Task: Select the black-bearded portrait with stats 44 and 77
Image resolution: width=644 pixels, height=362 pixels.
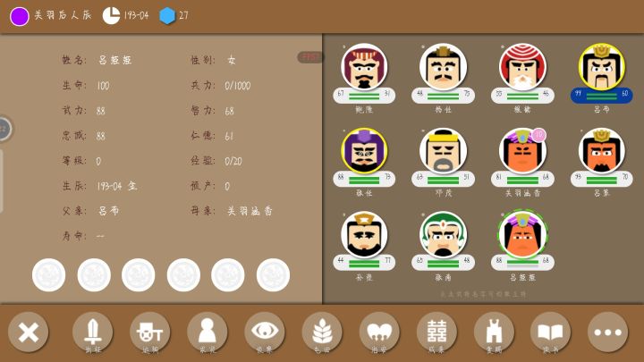Action: coord(364,235)
